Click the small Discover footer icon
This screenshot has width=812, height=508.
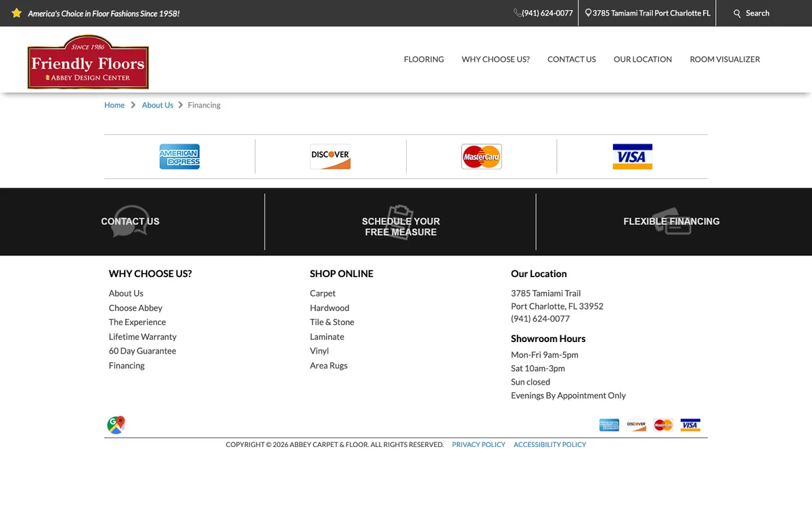[636, 425]
